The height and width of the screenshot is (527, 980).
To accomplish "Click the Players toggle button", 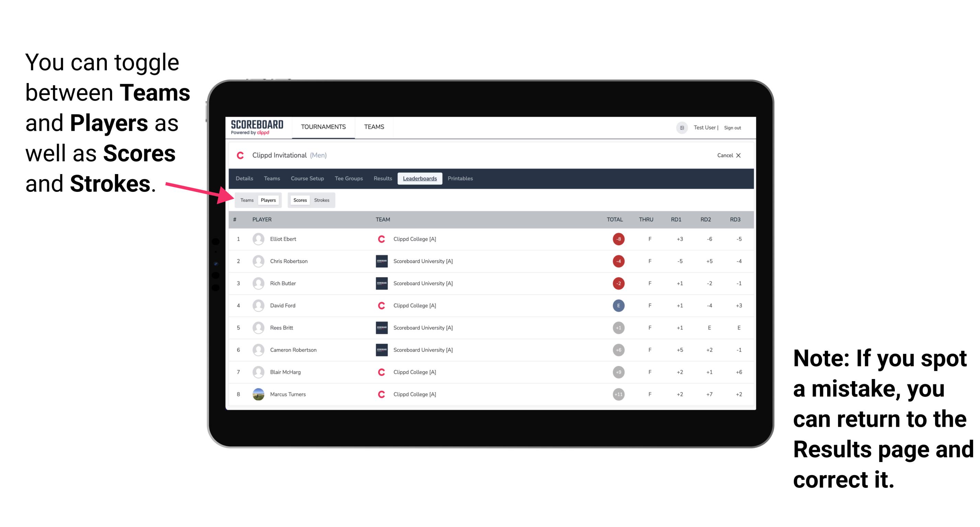I will [269, 200].
